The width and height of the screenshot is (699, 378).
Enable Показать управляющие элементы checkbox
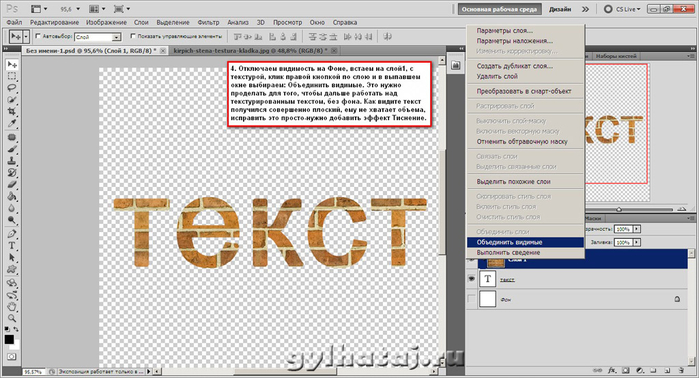point(132,36)
